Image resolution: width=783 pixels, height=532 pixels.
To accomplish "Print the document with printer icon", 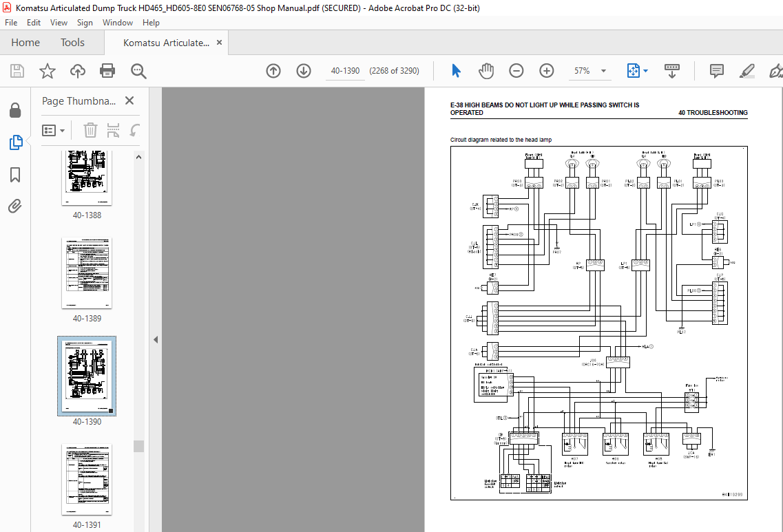I will tap(107, 71).
